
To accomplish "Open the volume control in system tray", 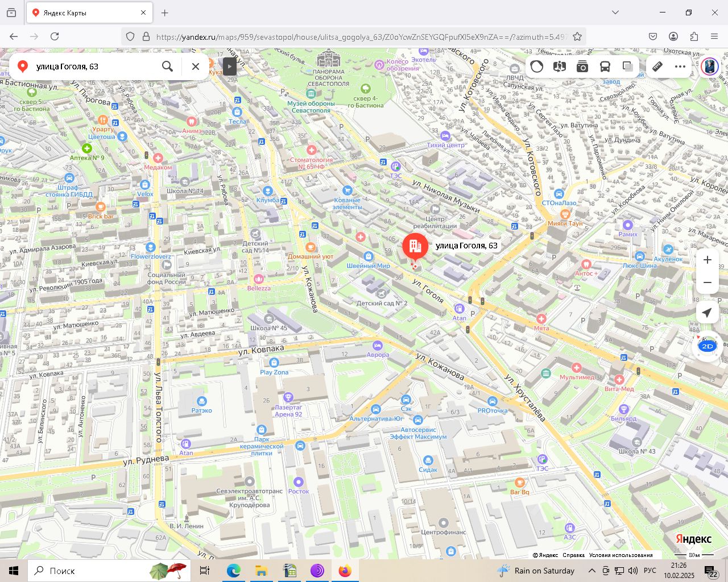I will pos(633,571).
